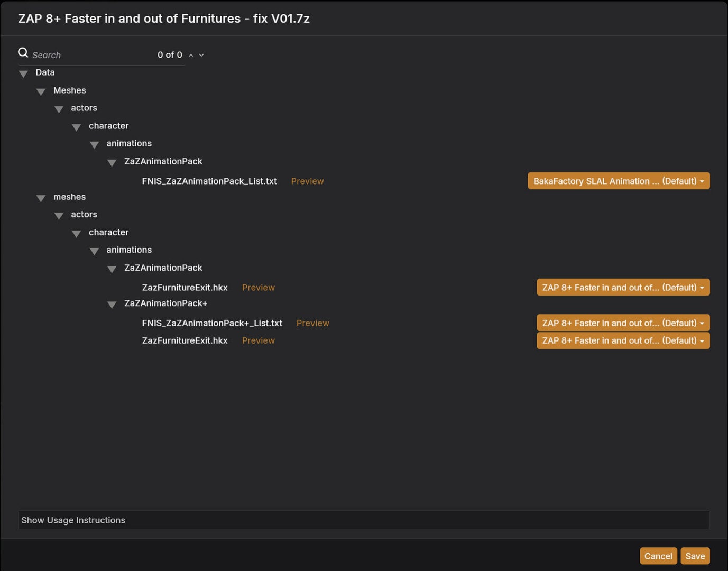Click the Cancel button

tap(658, 556)
